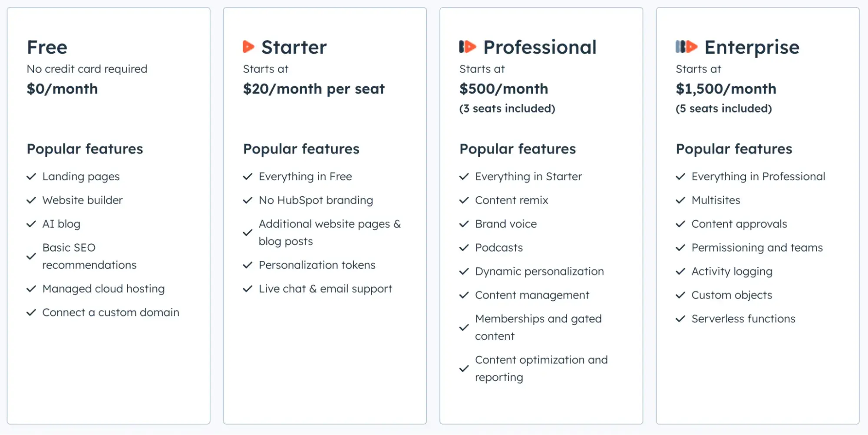Click the Custom objects feature
Screen dimensions: 868x435
click(x=732, y=295)
